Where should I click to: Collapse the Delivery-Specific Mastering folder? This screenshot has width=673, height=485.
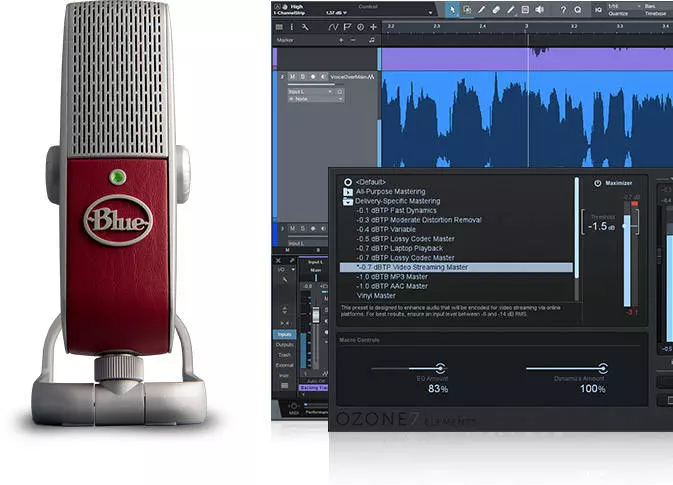[348, 201]
